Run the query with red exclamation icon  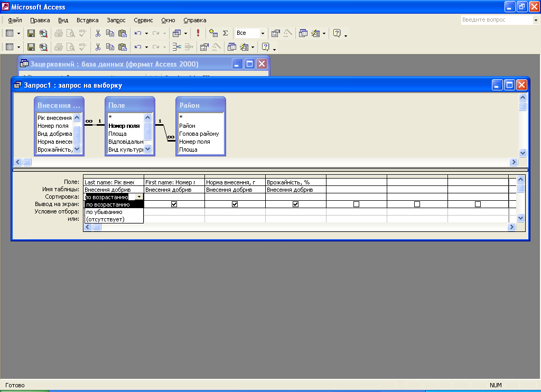(x=198, y=33)
